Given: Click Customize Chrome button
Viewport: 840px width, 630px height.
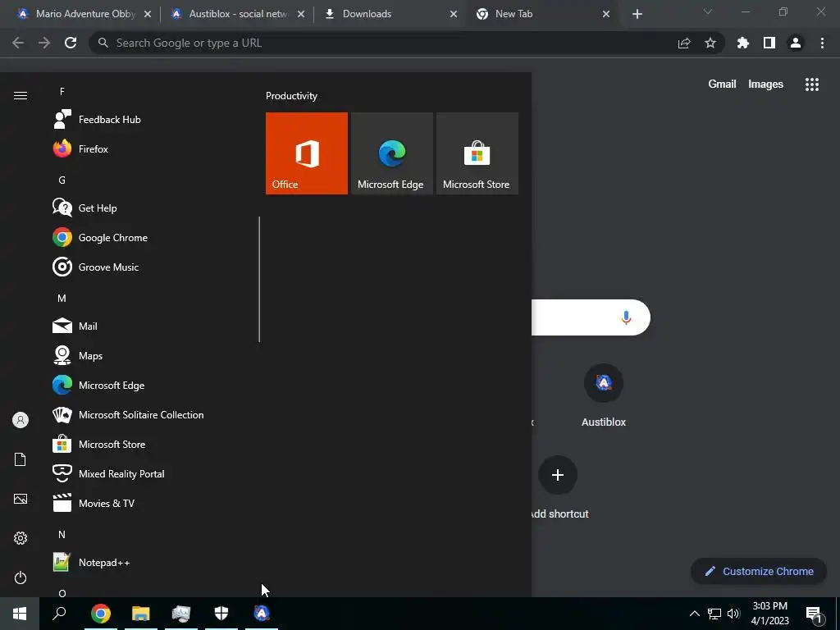Looking at the screenshot, I should [x=759, y=571].
